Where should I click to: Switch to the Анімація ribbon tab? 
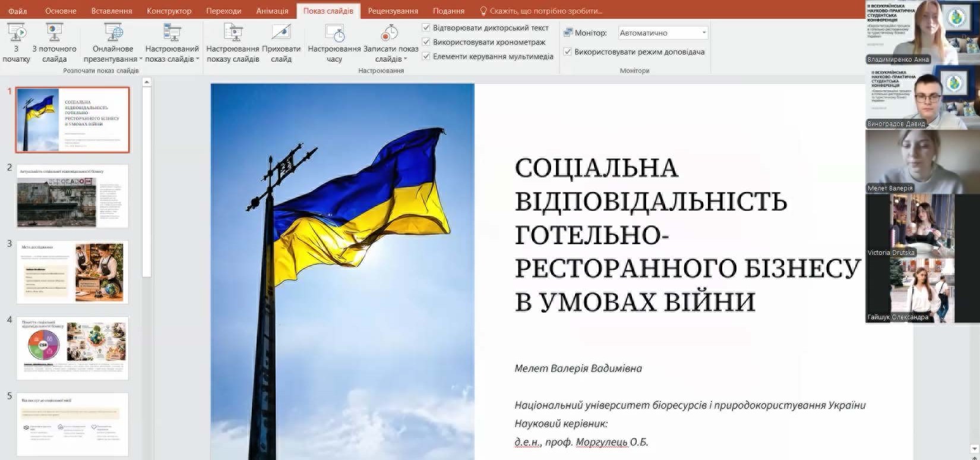tap(272, 11)
